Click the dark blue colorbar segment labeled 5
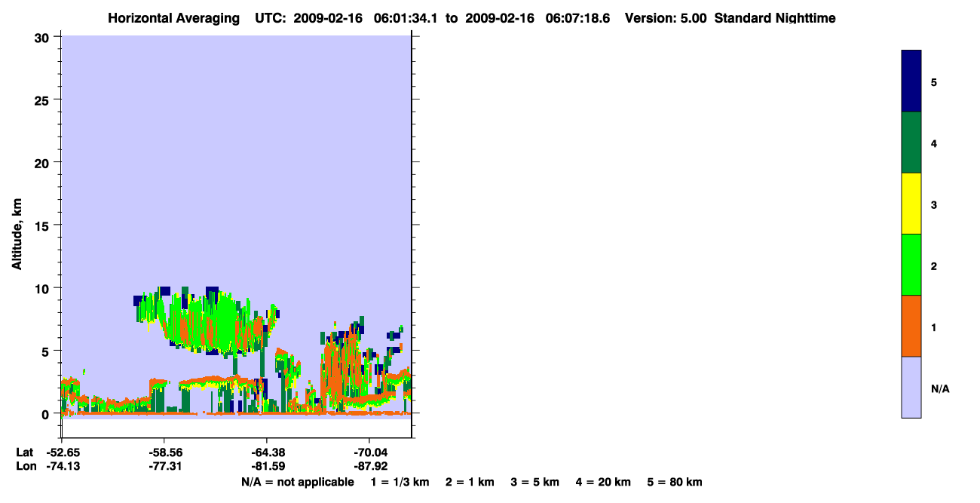980x503 pixels. click(911, 81)
